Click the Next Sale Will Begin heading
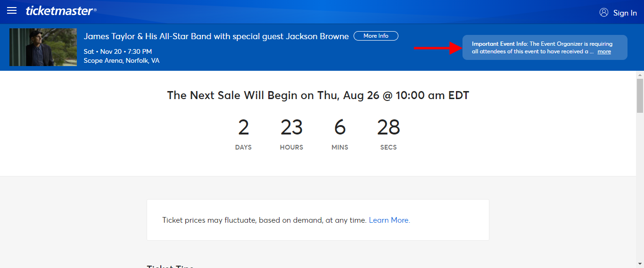This screenshot has height=268, width=644. click(318, 95)
